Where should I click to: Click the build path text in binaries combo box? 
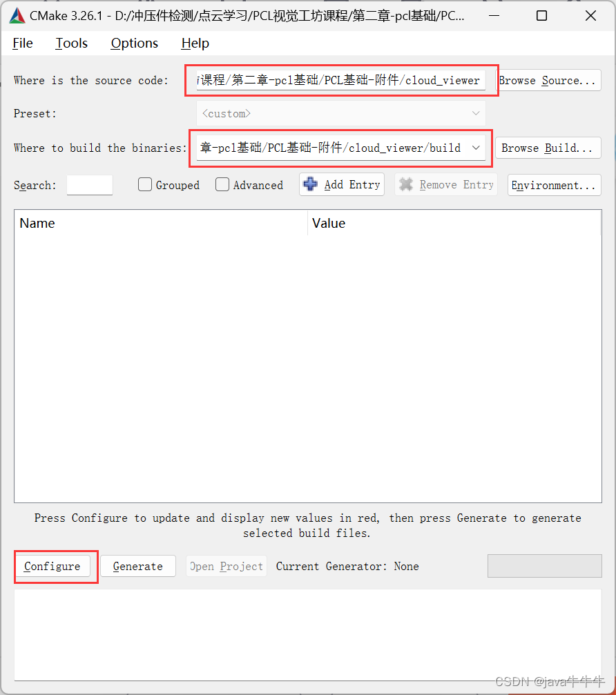pos(330,148)
